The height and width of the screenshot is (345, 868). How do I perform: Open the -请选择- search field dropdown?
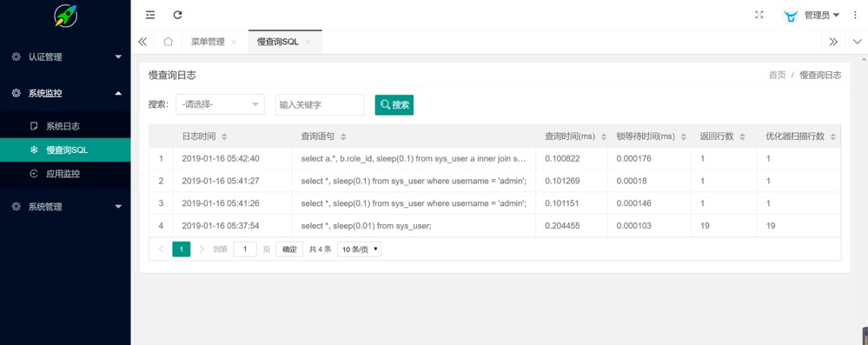click(x=220, y=104)
